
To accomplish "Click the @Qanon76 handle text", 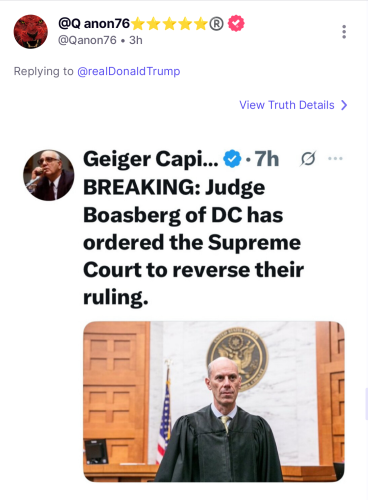I will [87, 40].
